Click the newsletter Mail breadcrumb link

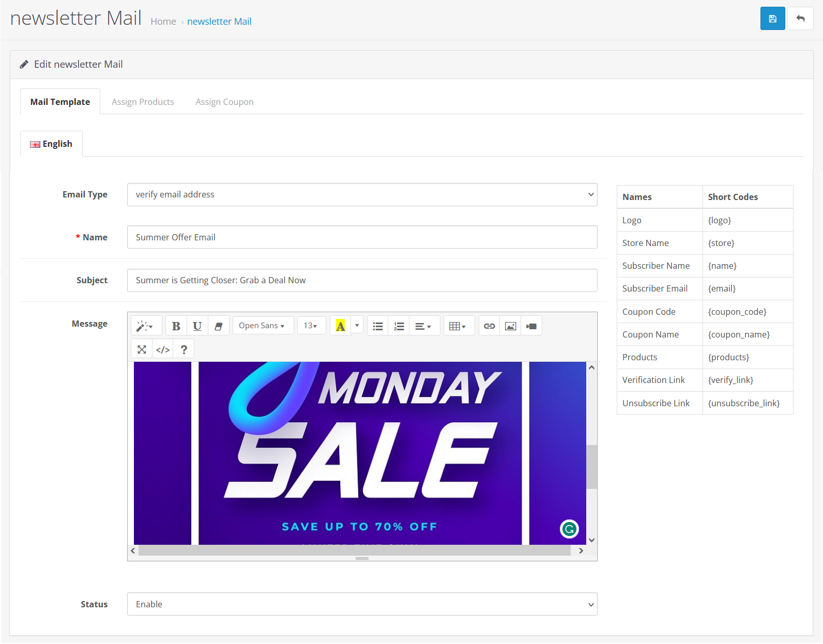point(219,21)
